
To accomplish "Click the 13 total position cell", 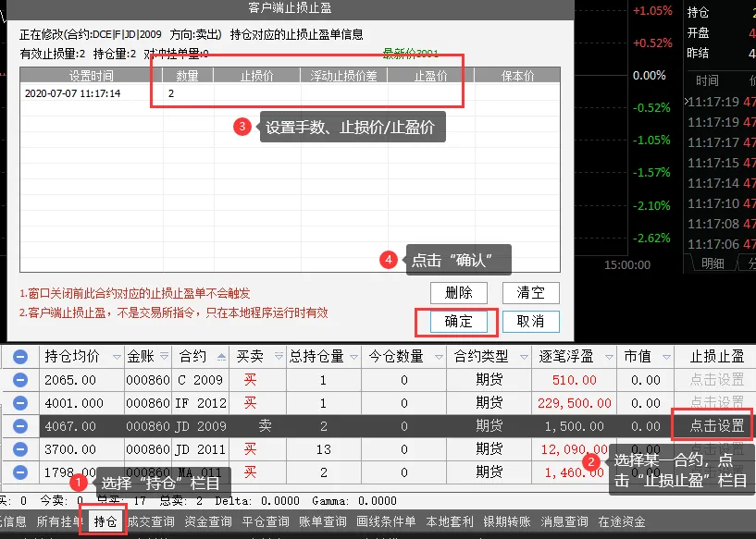I will pyautogui.click(x=324, y=449).
